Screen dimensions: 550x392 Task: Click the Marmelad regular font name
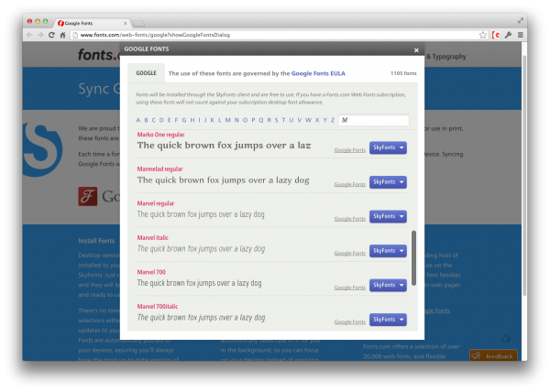point(159,169)
